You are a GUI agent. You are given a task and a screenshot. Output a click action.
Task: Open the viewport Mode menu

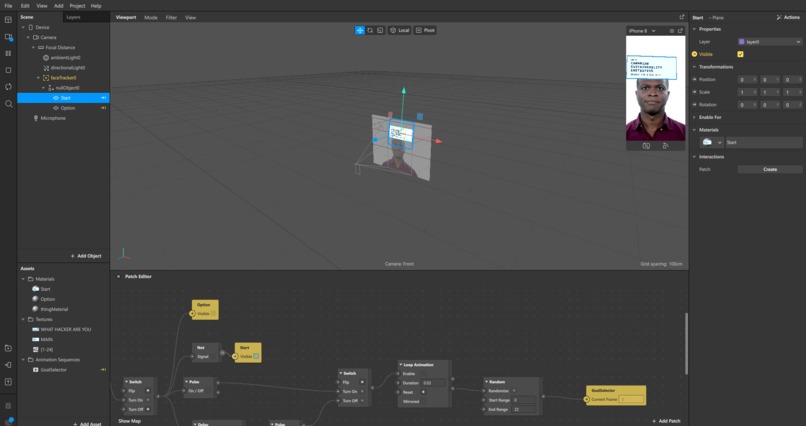(151, 17)
